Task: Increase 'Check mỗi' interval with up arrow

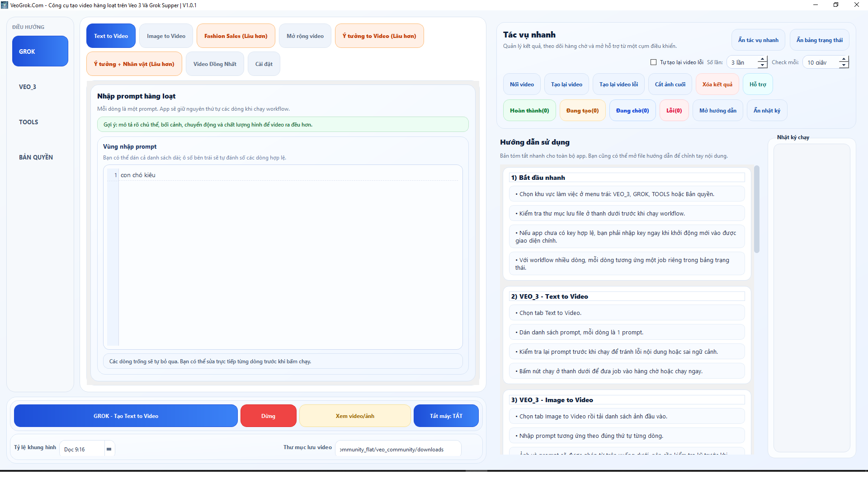Action: [x=844, y=59]
